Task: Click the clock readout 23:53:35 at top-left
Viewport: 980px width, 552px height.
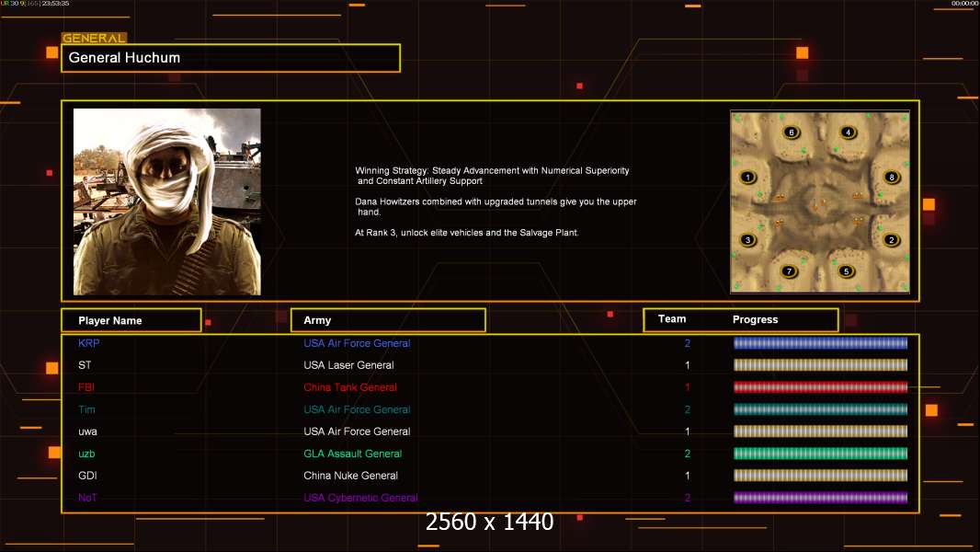Action: click(56, 4)
